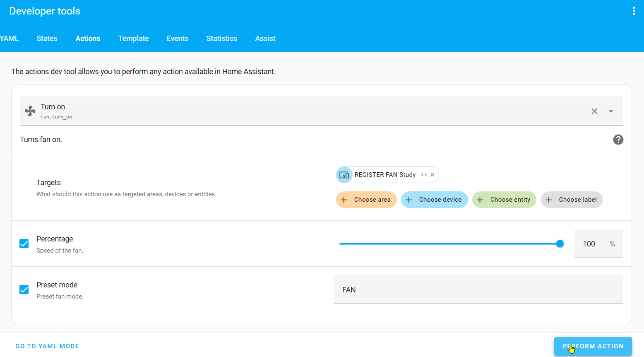Click the Preset mode field containing FAN
This screenshot has width=644, height=357.
point(478,289)
